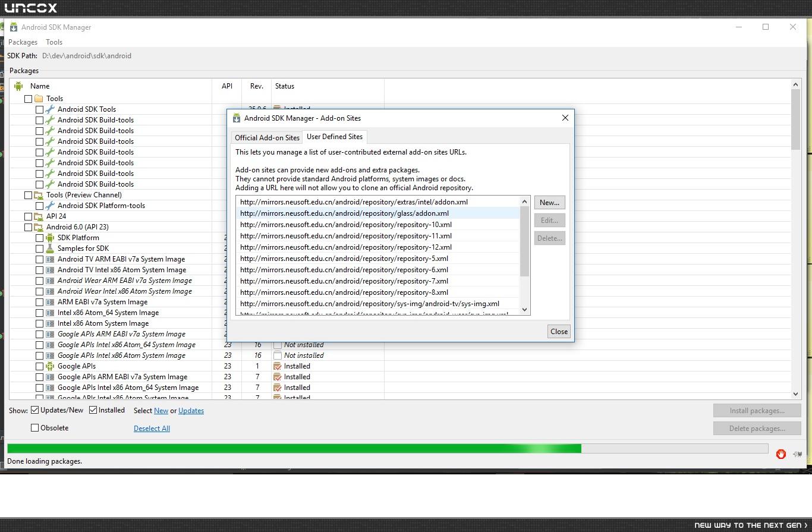Viewport: 812px width, 532px height.
Task: Check the Android SDK Tools checkbox
Action: coord(39,109)
